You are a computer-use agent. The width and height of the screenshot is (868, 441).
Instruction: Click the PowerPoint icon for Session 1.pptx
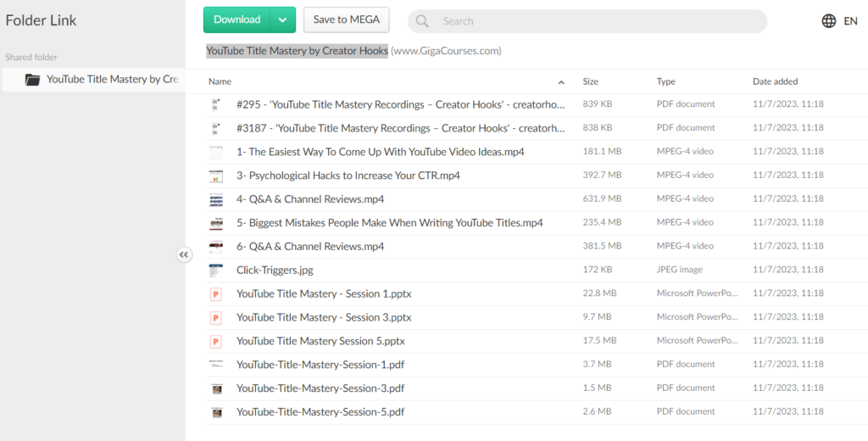click(216, 294)
